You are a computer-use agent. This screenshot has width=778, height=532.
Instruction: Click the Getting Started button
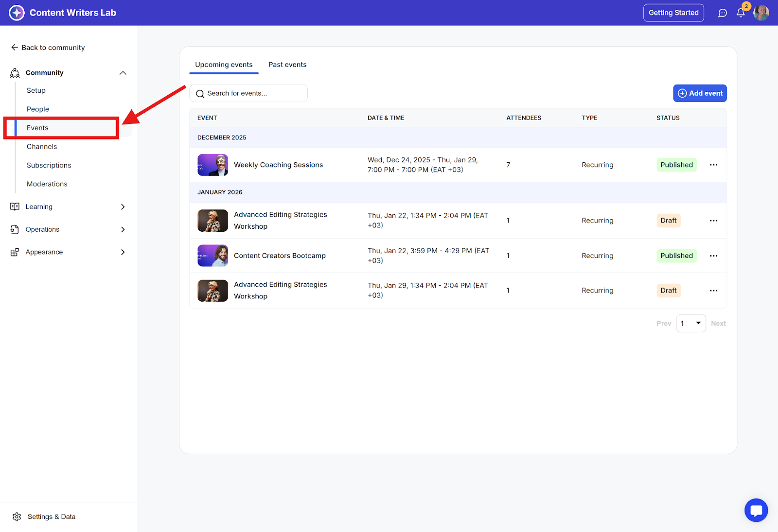[x=673, y=13]
